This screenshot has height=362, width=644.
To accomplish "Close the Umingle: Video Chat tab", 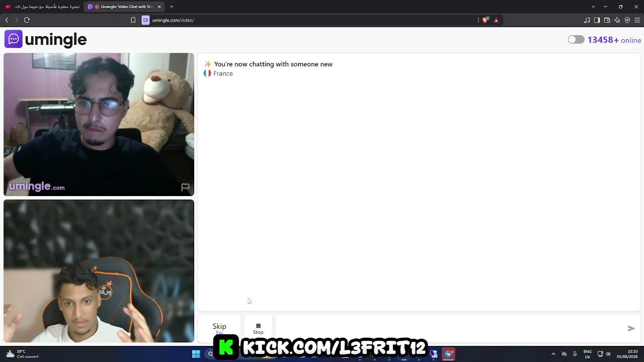I will coord(159,7).
